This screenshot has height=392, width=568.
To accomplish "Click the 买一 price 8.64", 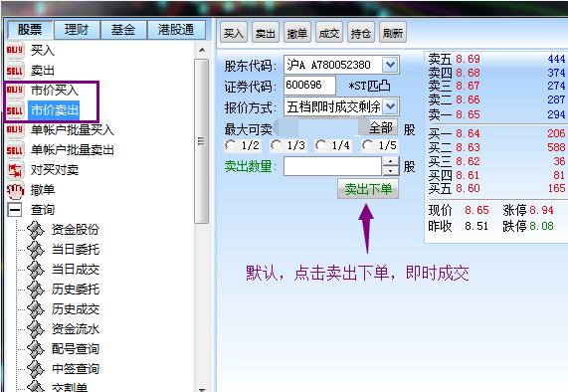I will [468, 133].
